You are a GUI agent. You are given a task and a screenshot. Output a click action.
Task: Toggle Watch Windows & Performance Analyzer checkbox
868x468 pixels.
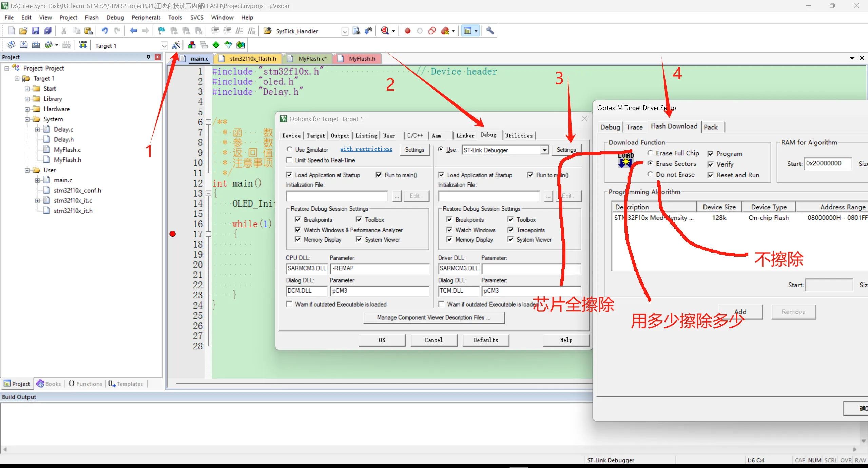(x=298, y=230)
